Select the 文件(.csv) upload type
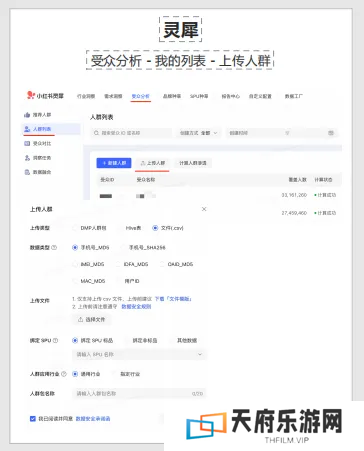 pyautogui.click(x=155, y=228)
